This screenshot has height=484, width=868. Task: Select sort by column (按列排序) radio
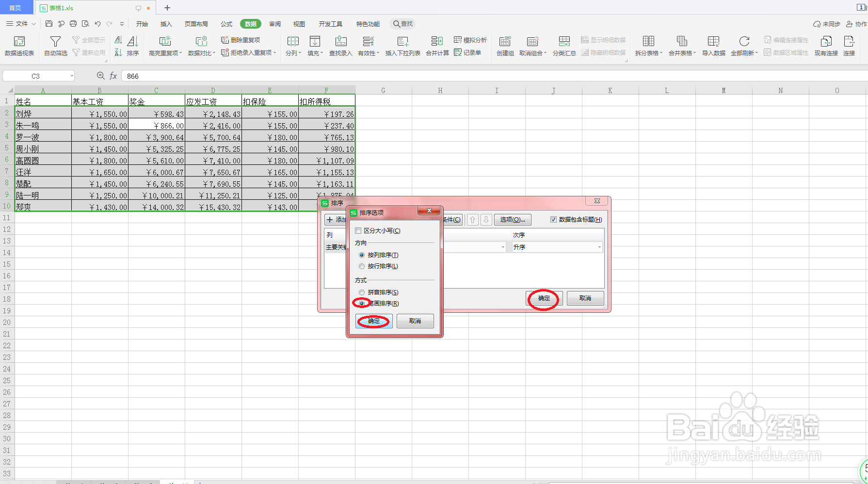click(362, 255)
